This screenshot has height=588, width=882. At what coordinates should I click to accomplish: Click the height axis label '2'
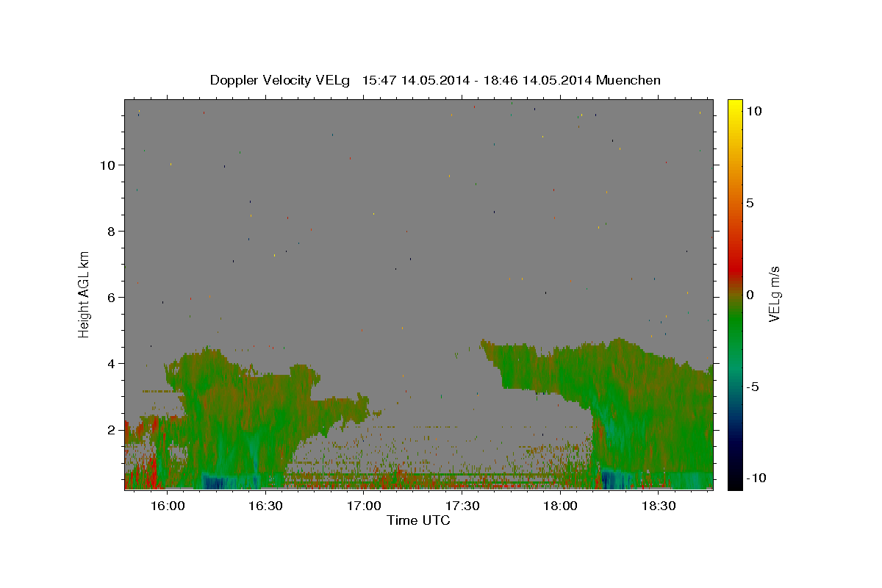coord(110,429)
